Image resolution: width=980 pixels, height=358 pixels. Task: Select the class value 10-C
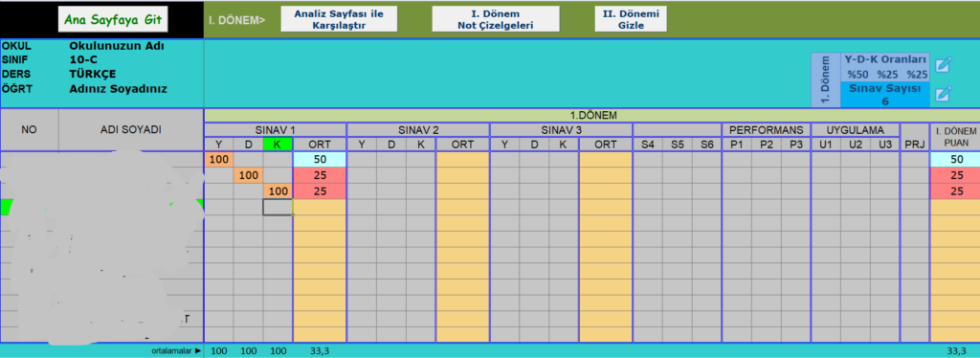click(84, 60)
